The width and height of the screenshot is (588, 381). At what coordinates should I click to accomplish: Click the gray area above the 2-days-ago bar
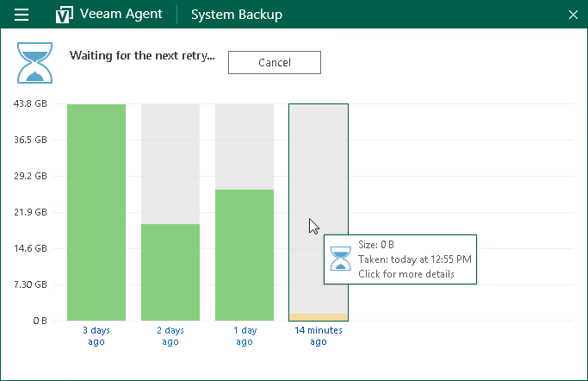[170, 164]
